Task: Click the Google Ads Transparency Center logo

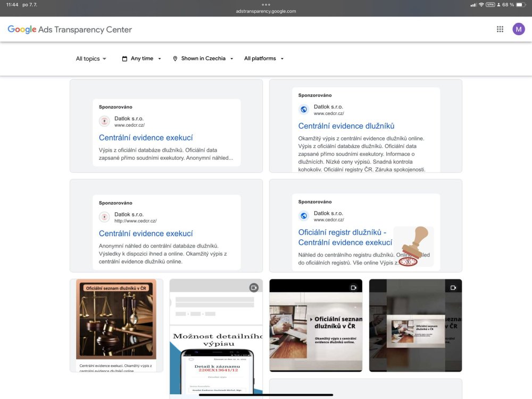Action: tap(70, 29)
